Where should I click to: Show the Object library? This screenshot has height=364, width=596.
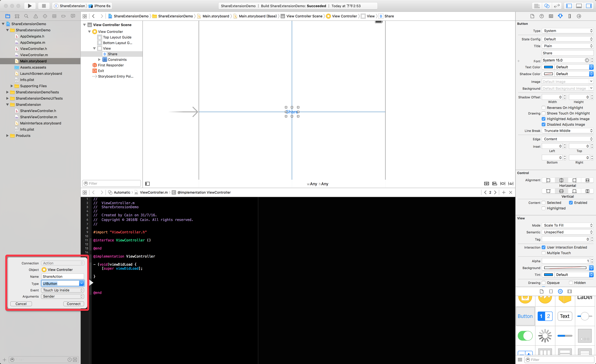point(560,291)
